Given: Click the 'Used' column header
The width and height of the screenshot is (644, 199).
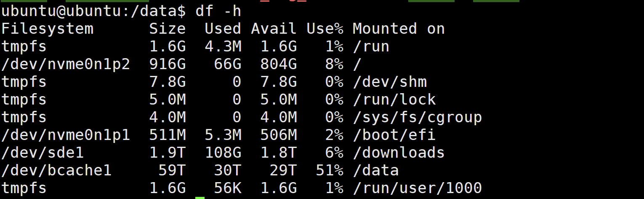Looking at the screenshot, I should (x=223, y=29).
